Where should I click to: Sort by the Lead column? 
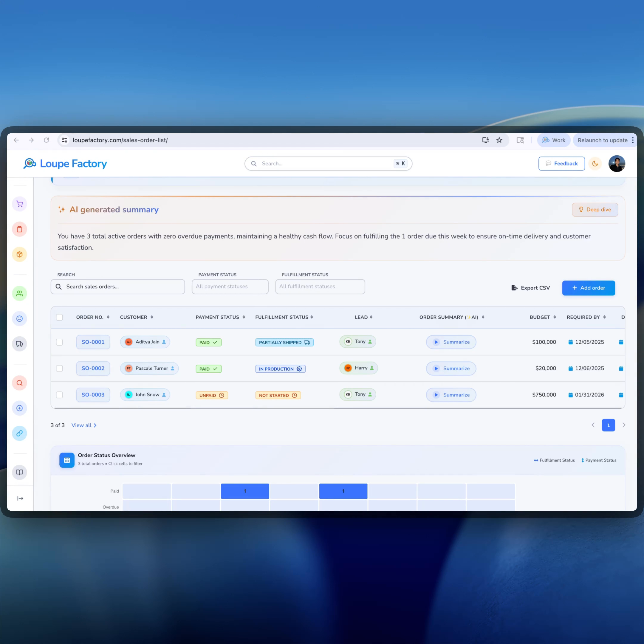(x=363, y=317)
